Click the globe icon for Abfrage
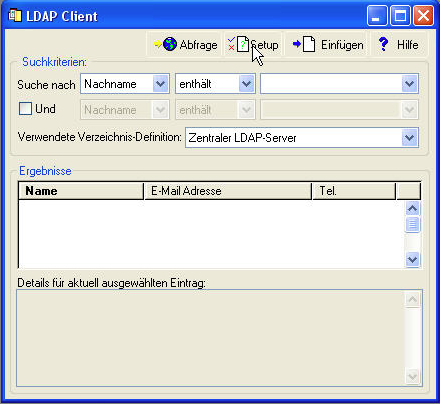Image resolution: width=440 pixels, height=404 pixels. (170, 44)
